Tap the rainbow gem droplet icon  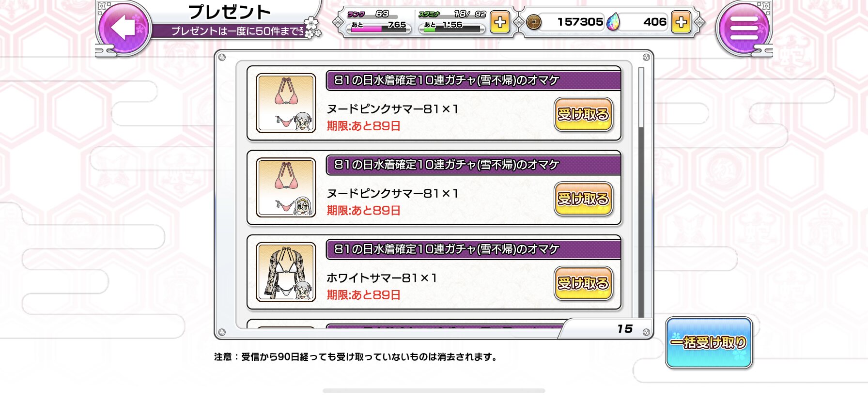[x=613, y=22]
